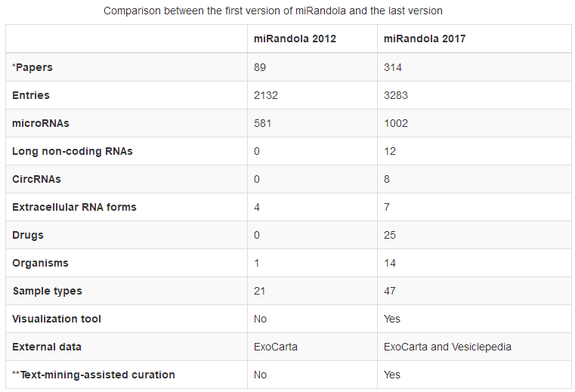Click the value 25 for Drugs
The image size is (575, 392).
[390, 235]
